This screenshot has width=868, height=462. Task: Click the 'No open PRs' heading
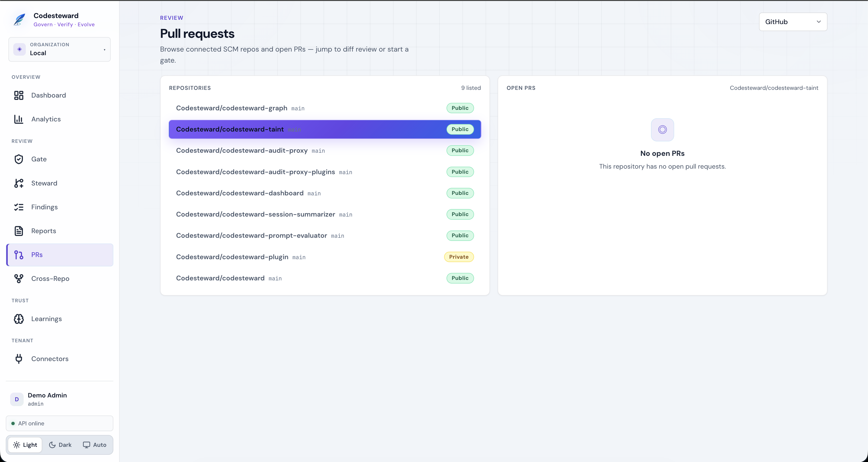[x=663, y=153]
